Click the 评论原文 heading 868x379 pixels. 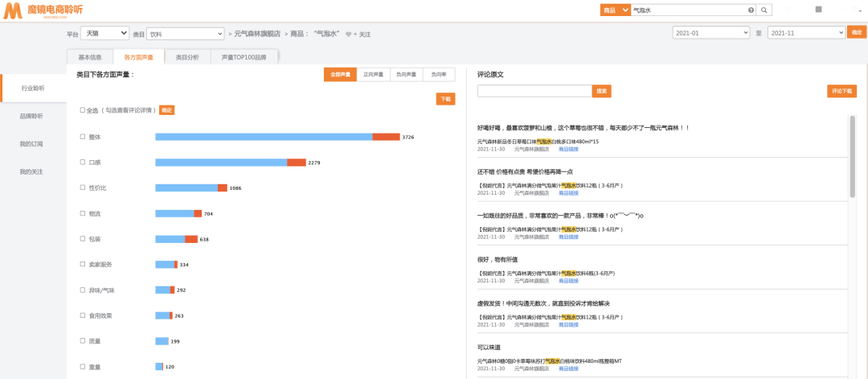pyautogui.click(x=490, y=74)
